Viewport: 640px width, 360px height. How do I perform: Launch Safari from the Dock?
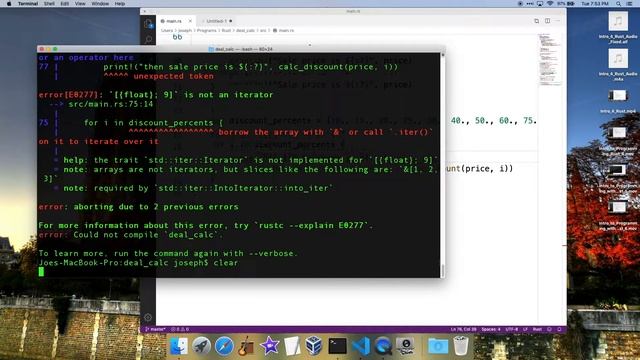(x=224, y=346)
